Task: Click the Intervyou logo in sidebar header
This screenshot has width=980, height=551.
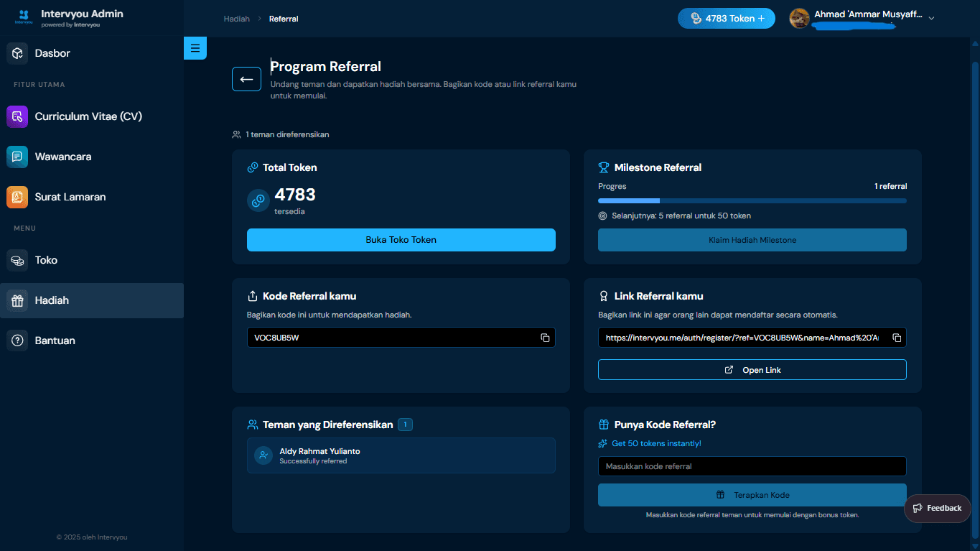Action: point(24,17)
